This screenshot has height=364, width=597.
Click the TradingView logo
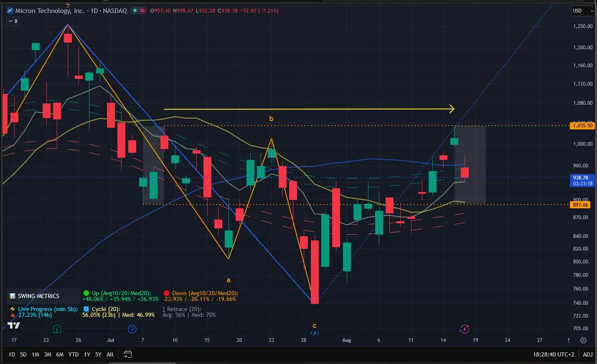13,326
